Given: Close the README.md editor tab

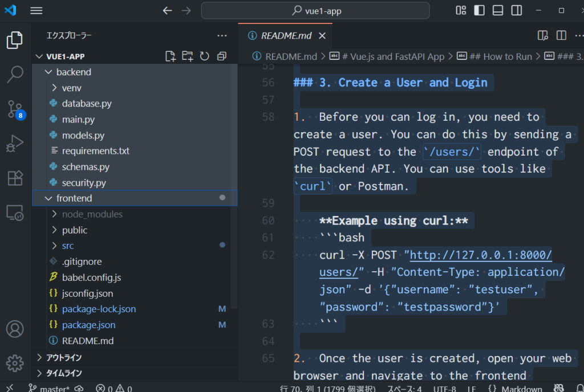Looking at the screenshot, I should pos(322,36).
